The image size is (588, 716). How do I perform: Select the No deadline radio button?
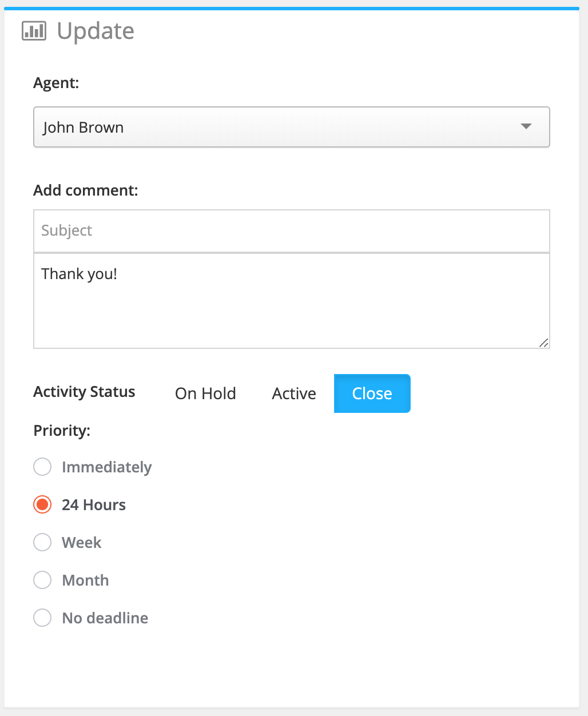(x=42, y=618)
